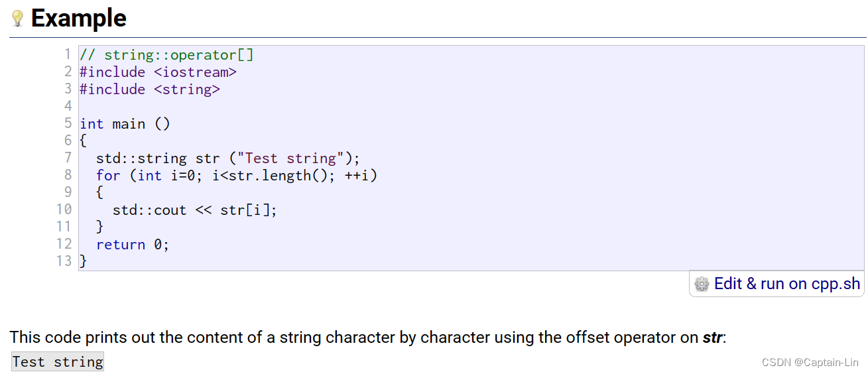The height and width of the screenshot is (374, 868).
Task: Click the closing brace on line 13
Action: (83, 261)
